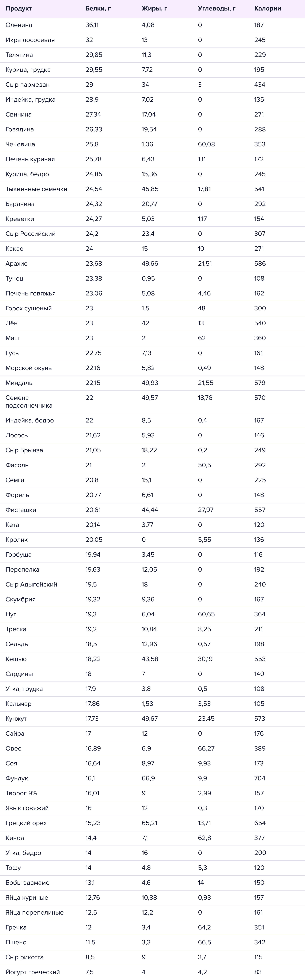Image resolution: width=305 pixels, height=980 pixels.
Task: Select the Бобы эдамаме row name
Action: (x=27, y=883)
